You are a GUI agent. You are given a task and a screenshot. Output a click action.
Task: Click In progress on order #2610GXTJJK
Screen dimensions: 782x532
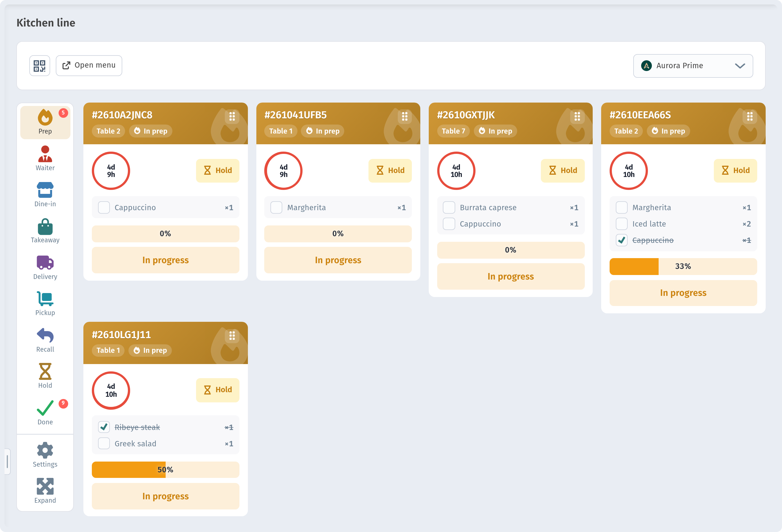[x=510, y=277]
